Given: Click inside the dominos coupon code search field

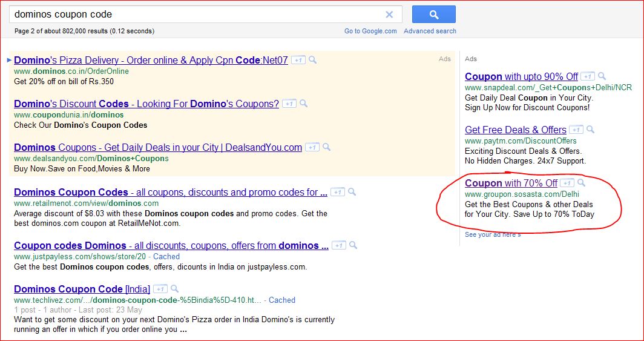Looking at the screenshot, I should point(194,15).
